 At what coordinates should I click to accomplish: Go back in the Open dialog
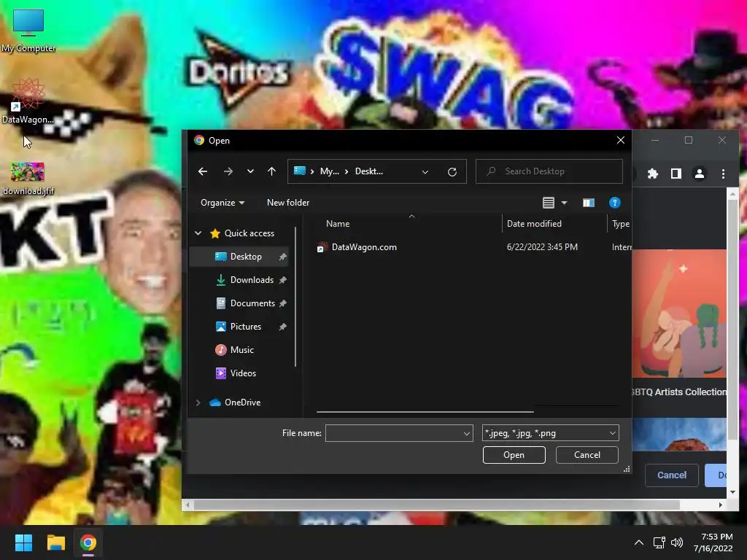[x=203, y=171]
